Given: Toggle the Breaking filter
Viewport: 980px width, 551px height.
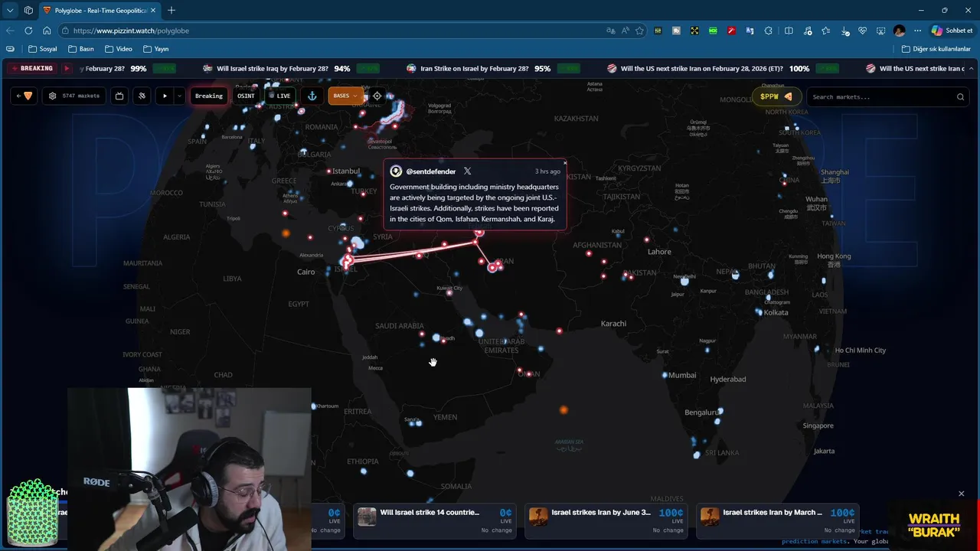Looking at the screenshot, I should click(x=208, y=96).
